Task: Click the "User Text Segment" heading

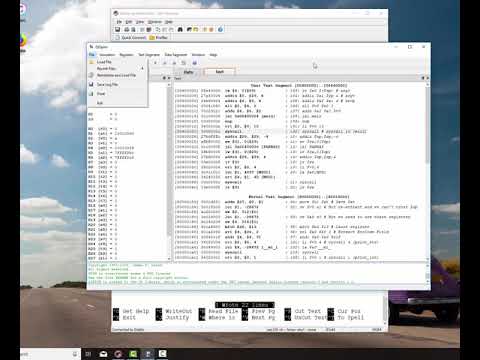Action: 299,86
